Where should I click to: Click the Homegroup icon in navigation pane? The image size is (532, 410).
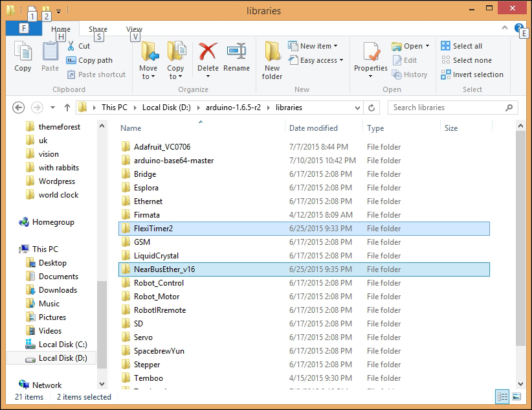click(x=24, y=222)
